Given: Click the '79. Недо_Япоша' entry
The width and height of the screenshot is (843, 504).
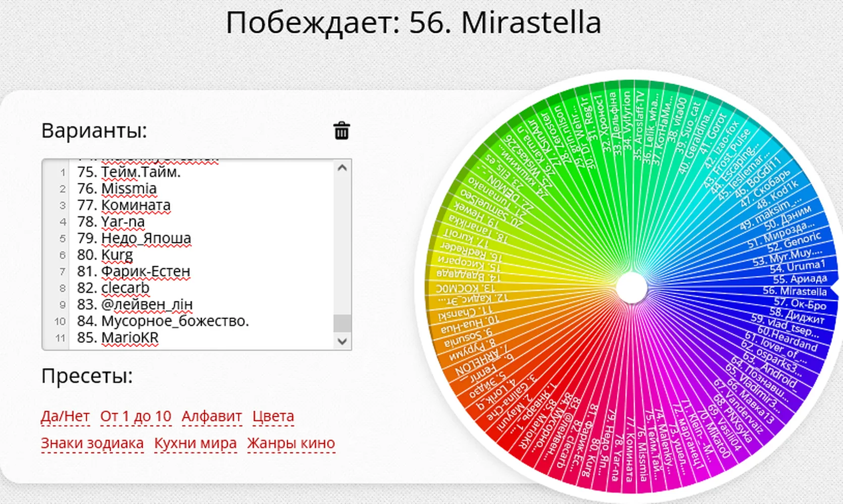Looking at the screenshot, I should pyautogui.click(x=134, y=238).
